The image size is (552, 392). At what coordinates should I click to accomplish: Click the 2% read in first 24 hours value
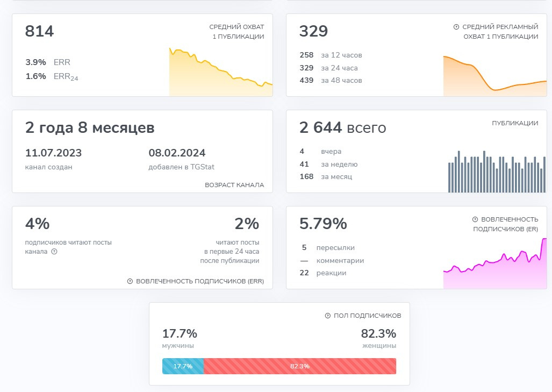tap(247, 224)
